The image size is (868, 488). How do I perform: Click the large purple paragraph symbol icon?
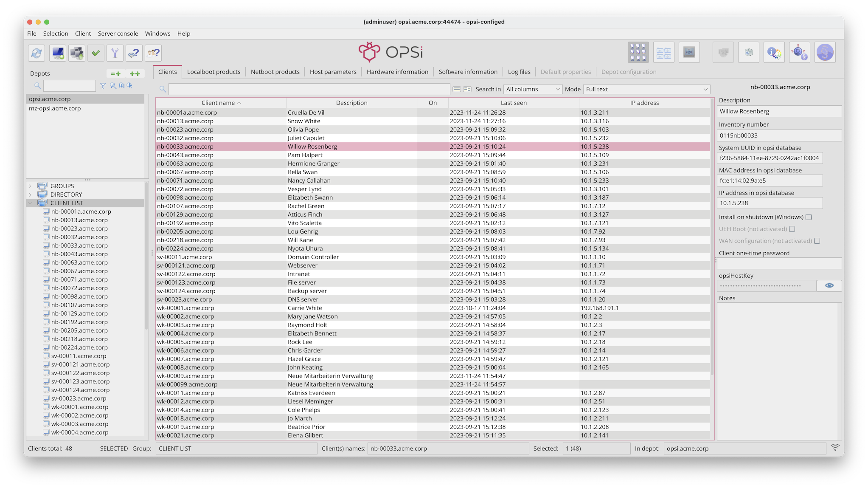pos(825,53)
